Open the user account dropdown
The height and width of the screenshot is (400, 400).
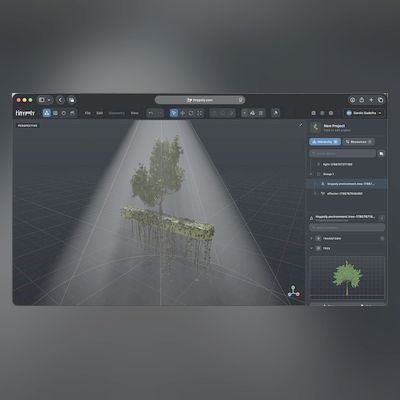pos(364,113)
